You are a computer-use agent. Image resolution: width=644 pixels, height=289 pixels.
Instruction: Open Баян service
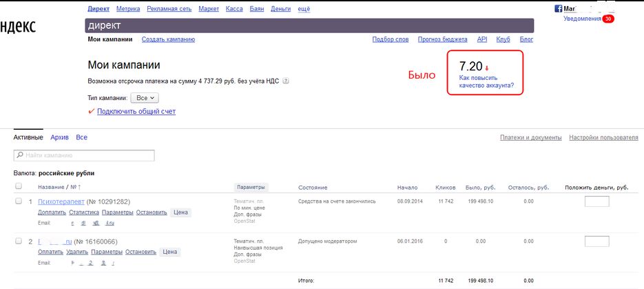point(257,9)
